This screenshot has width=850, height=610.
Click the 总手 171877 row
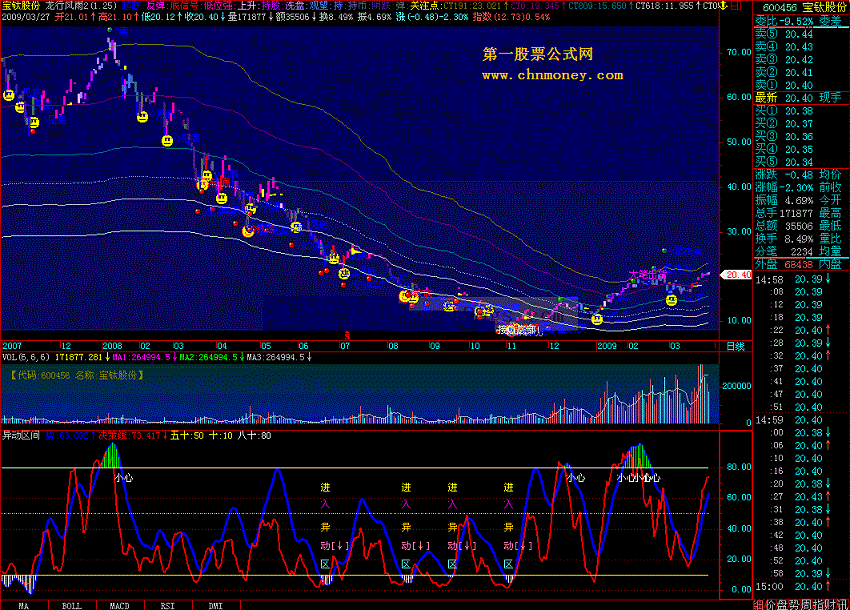pos(801,213)
